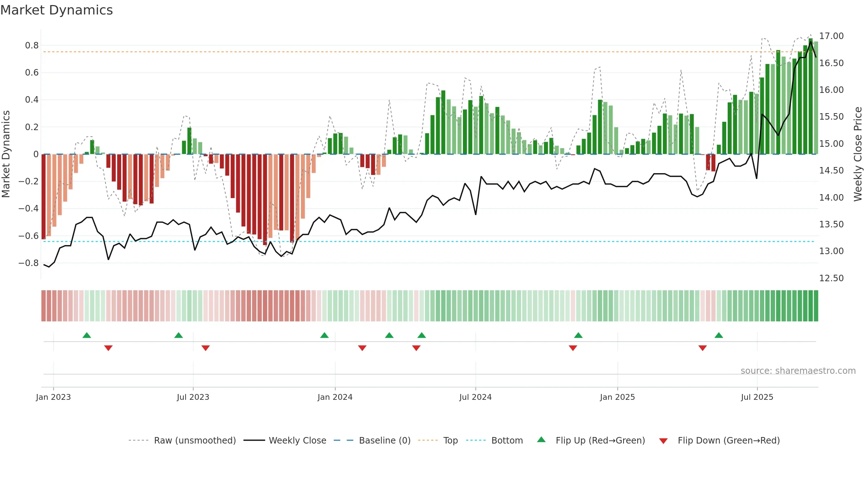Viewport: 868px width, 488px height.
Task: Toggle the Bottom legend entry
Action: pos(494,440)
